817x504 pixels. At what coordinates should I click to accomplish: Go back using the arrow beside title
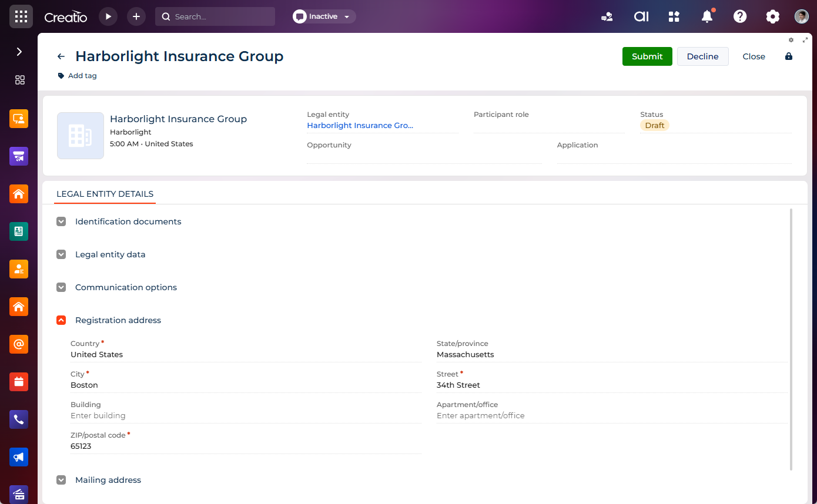(61, 56)
